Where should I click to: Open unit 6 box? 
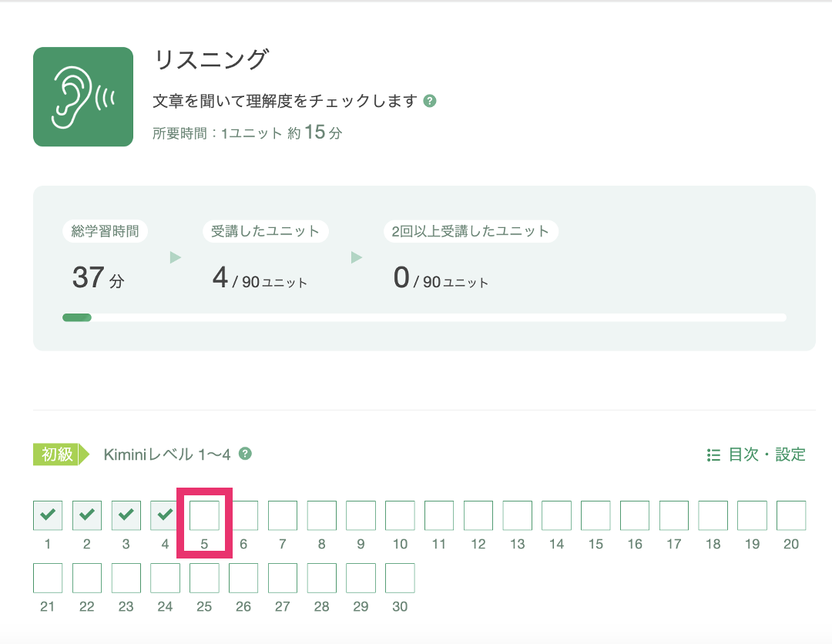[x=245, y=515]
